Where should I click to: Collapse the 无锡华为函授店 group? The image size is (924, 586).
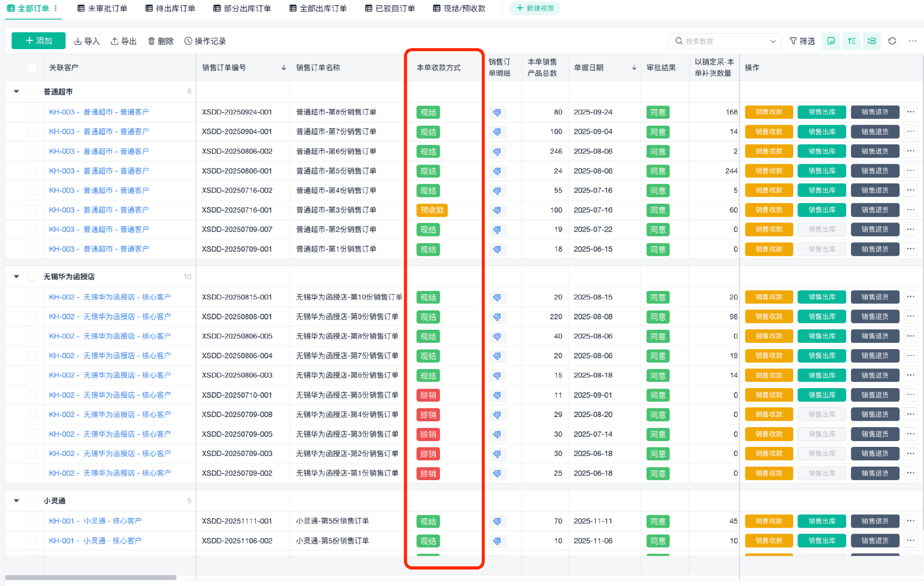point(16,276)
